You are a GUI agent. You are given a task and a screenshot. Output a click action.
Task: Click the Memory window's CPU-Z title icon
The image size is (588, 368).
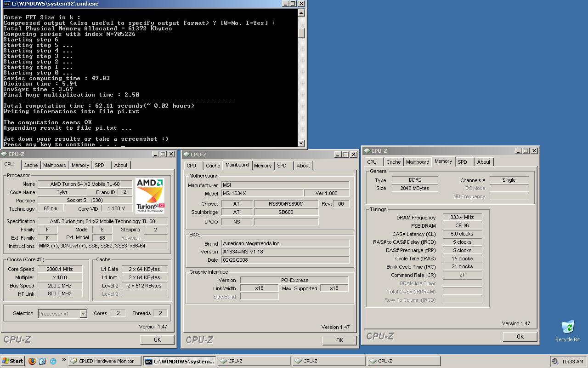[x=367, y=150]
